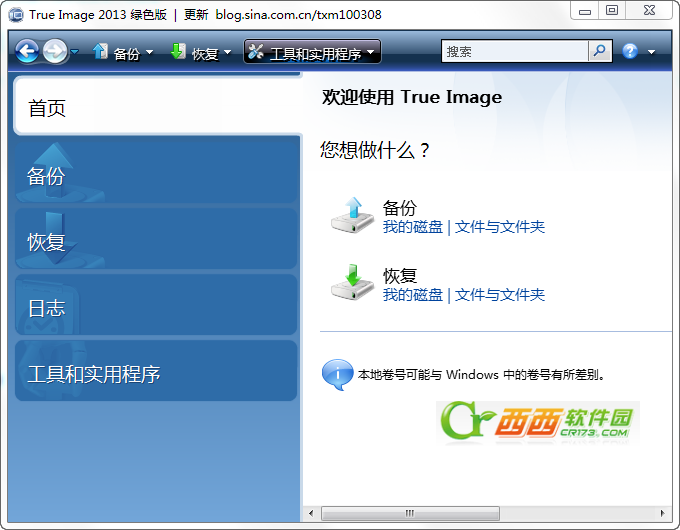Click the Forward navigation arrow
The image size is (680, 530).
point(55,52)
